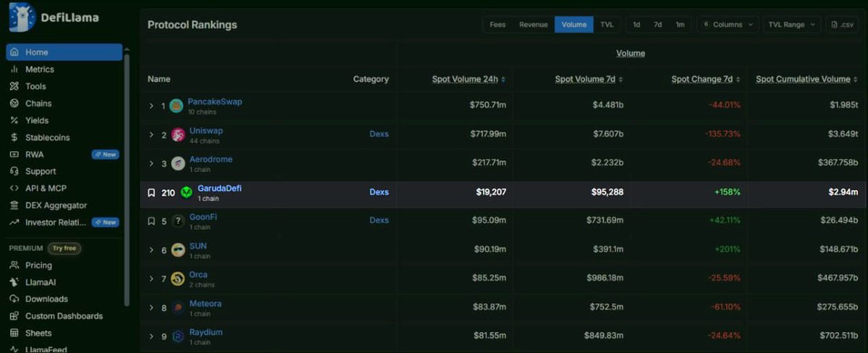868x353 pixels.
Task: Click the SUN protocol logo
Action: (178, 250)
